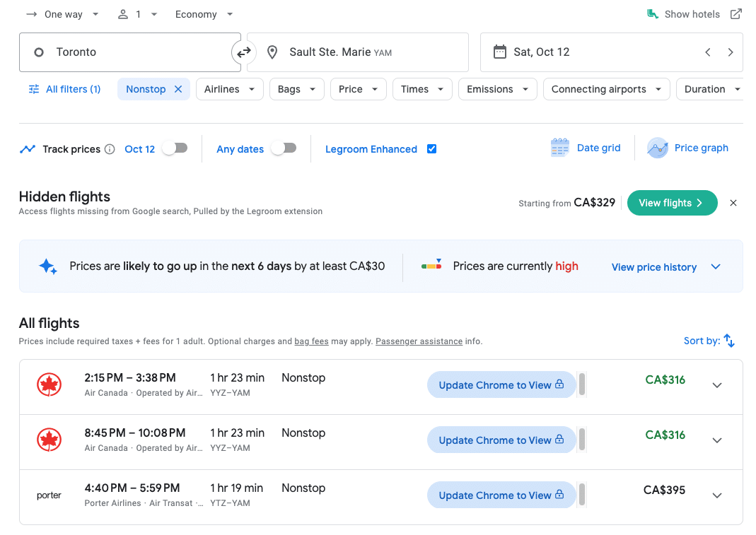Click the Toronto origin field
756x535 pixels.
click(129, 52)
